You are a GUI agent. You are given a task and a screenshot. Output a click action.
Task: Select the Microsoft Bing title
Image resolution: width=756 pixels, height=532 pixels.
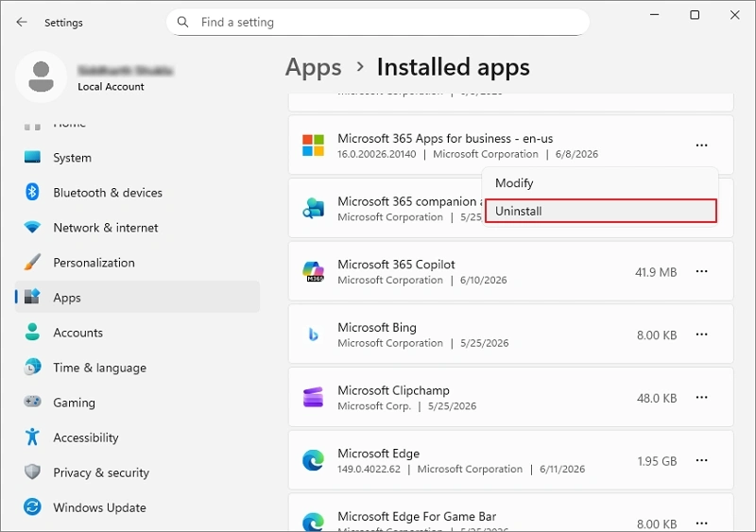[377, 328]
